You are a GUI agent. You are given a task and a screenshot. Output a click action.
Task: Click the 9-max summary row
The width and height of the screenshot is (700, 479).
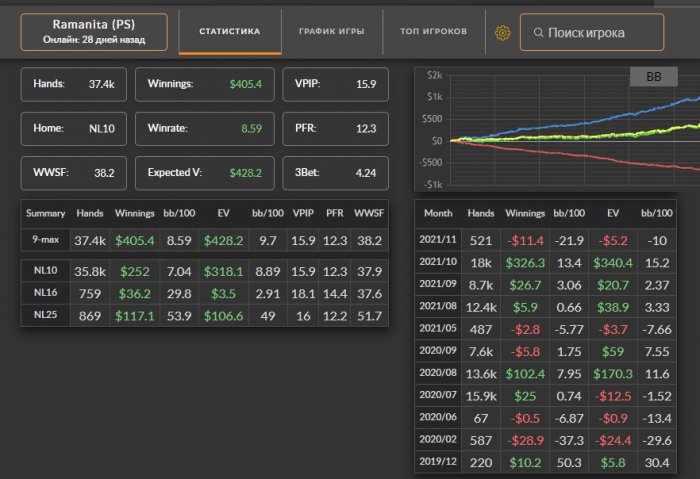coord(204,240)
